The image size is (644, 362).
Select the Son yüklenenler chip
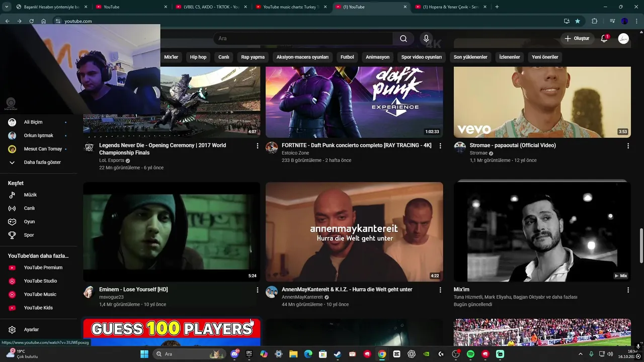point(470,57)
